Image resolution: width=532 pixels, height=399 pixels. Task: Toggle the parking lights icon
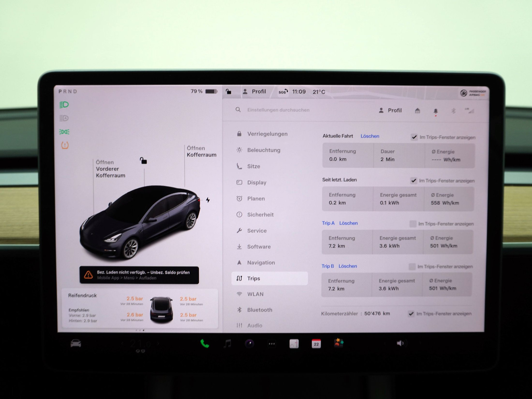[64, 132]
